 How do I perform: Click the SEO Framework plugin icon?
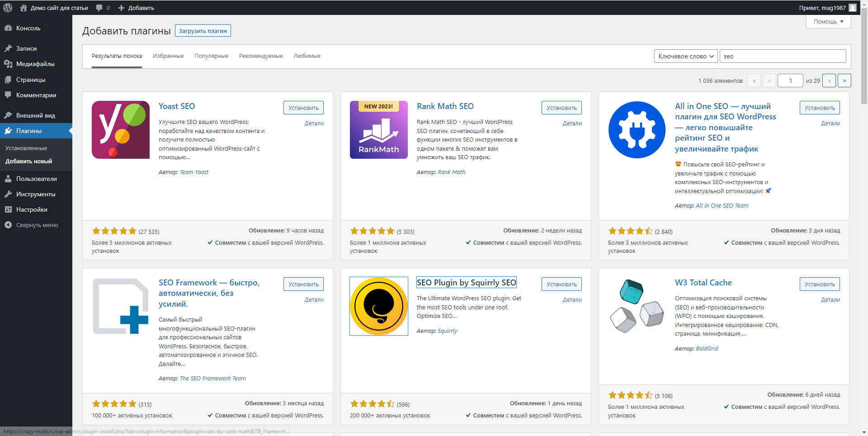pyautogui.click(x=121, y=306)
